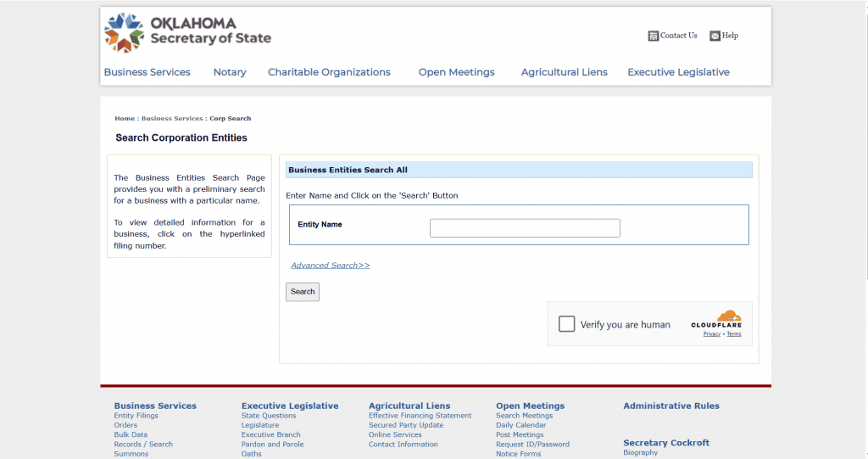Open Effective Financing Statement footer link

420,416
